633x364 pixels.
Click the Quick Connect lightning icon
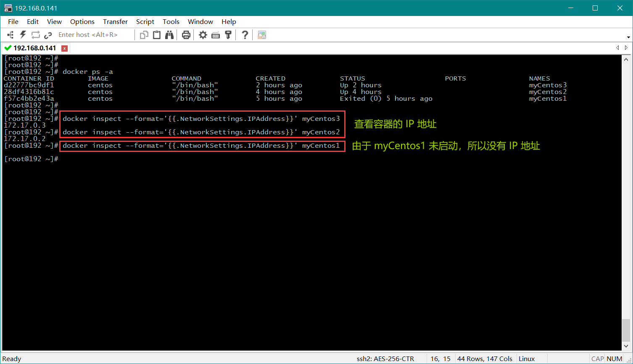click(23, 35)
